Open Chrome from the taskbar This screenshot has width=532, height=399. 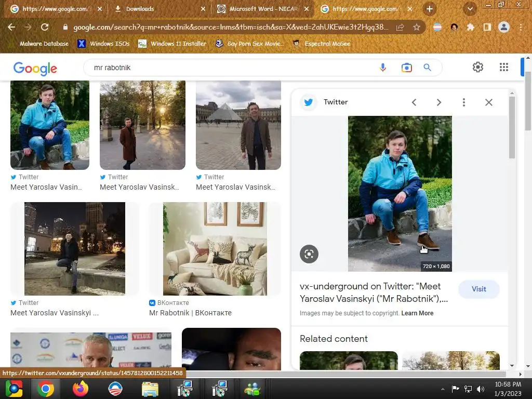46,389
